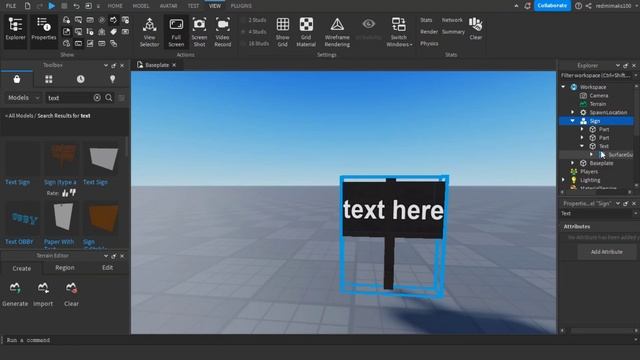Select the 16 Studs grid option
Image resolution: width=640 pixels, height=360 pixels.
(x=254, y=43)
